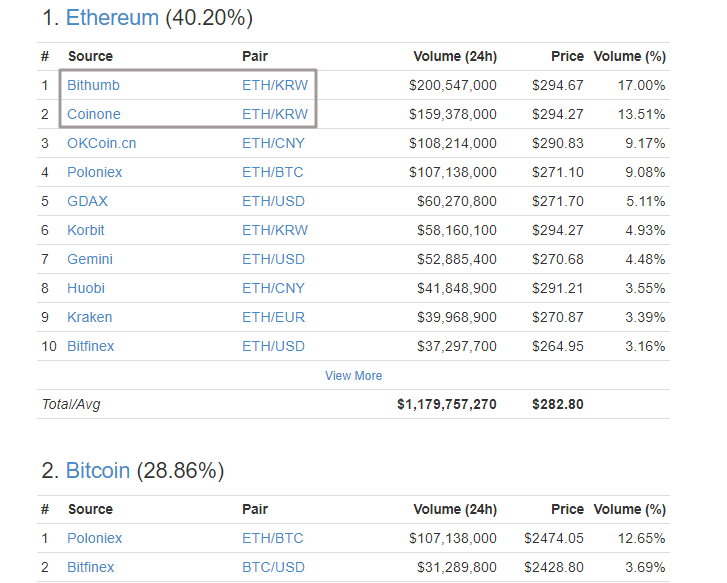This screenshot has width=727, height=583.
Task: Click the GDAX source link
Action: point(87,201)
